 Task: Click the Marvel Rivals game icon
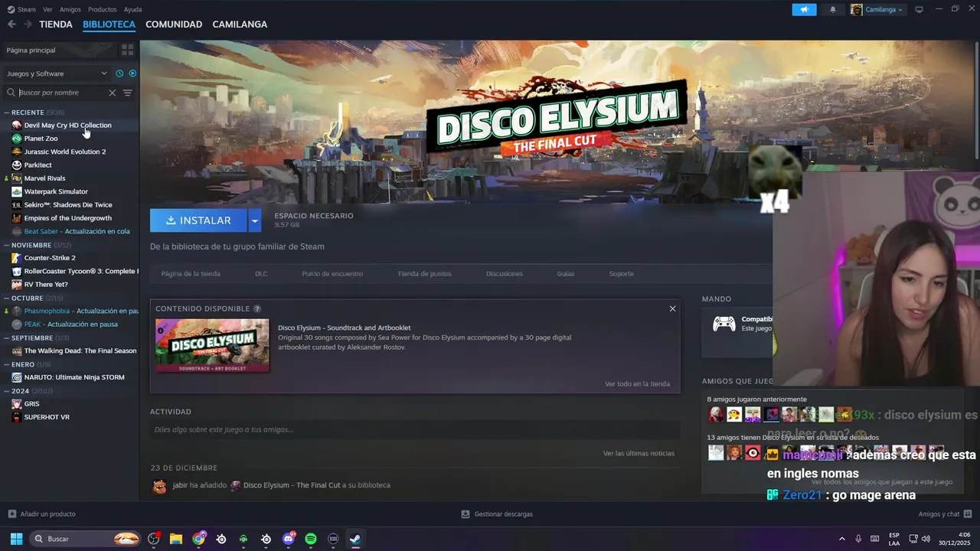tap(17, 178)
